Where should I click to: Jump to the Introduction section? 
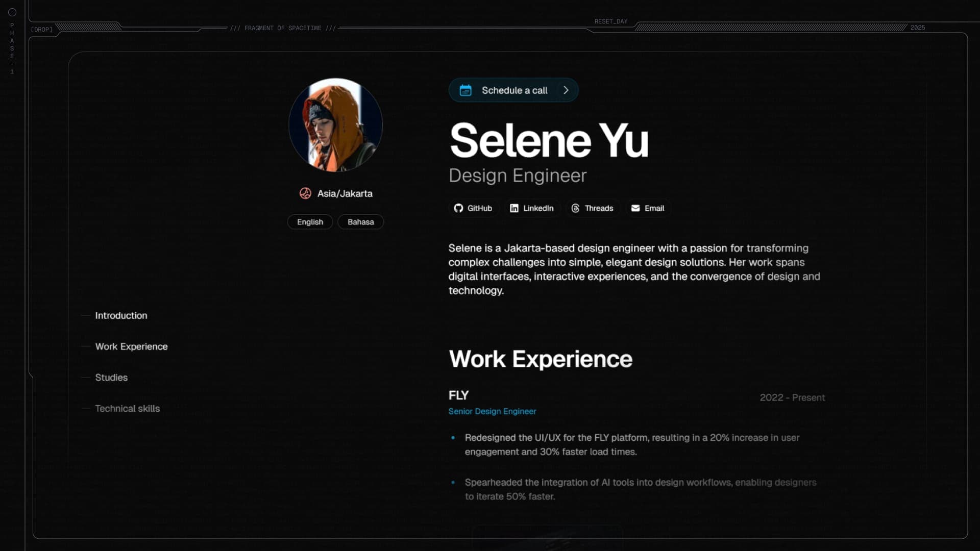[x=121, y=316]
